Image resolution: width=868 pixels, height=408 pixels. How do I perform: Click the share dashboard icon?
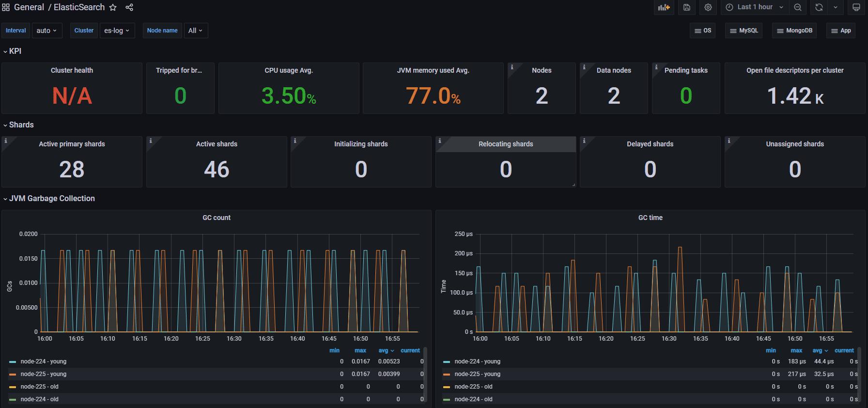[129, 7]
